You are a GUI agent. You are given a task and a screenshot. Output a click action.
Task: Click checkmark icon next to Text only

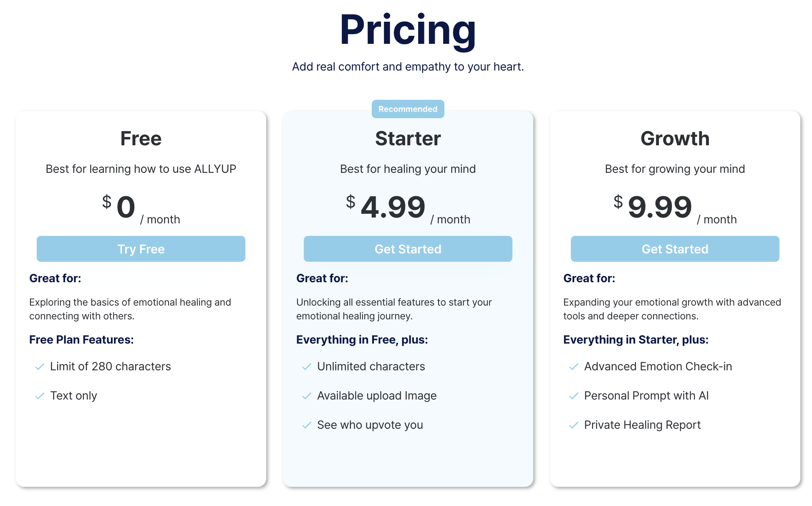(40, 396)
